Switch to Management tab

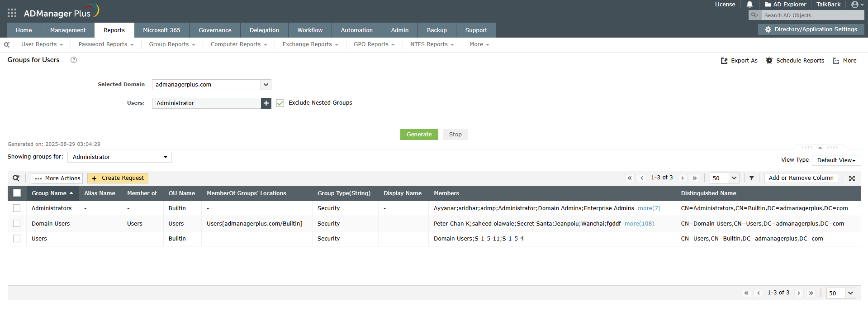coord(68,30)
